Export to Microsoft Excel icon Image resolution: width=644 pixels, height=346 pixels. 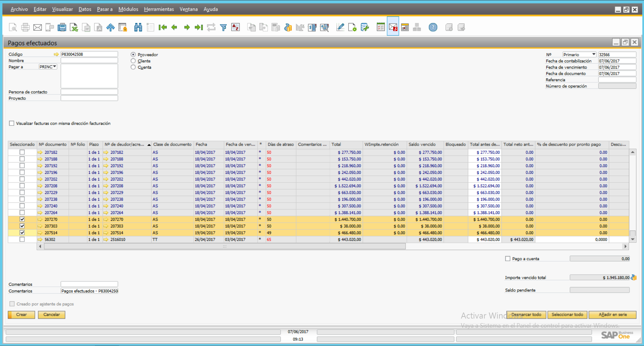pos(74,27)
